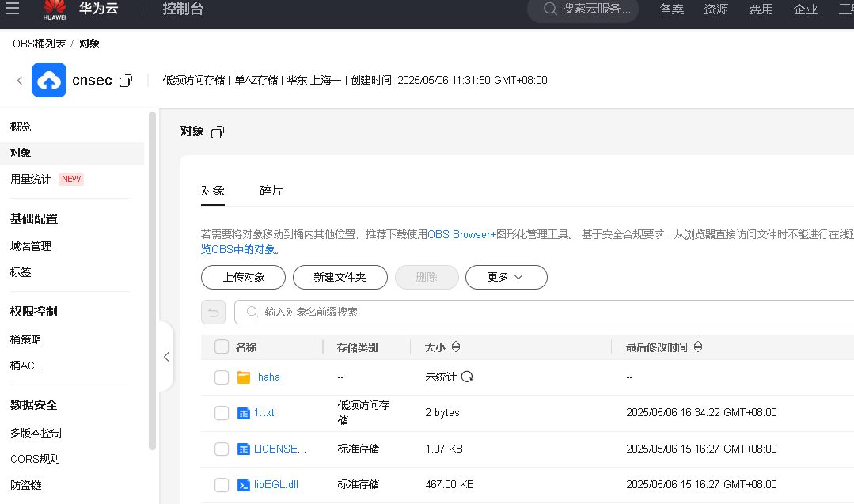Collapse the left sidebar panel

point(166,357)
